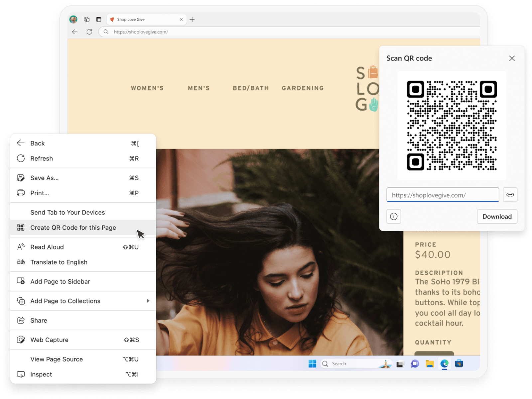Click the search magnifier in address bar
Screen dimensions: 532x399
coord(106,32)
